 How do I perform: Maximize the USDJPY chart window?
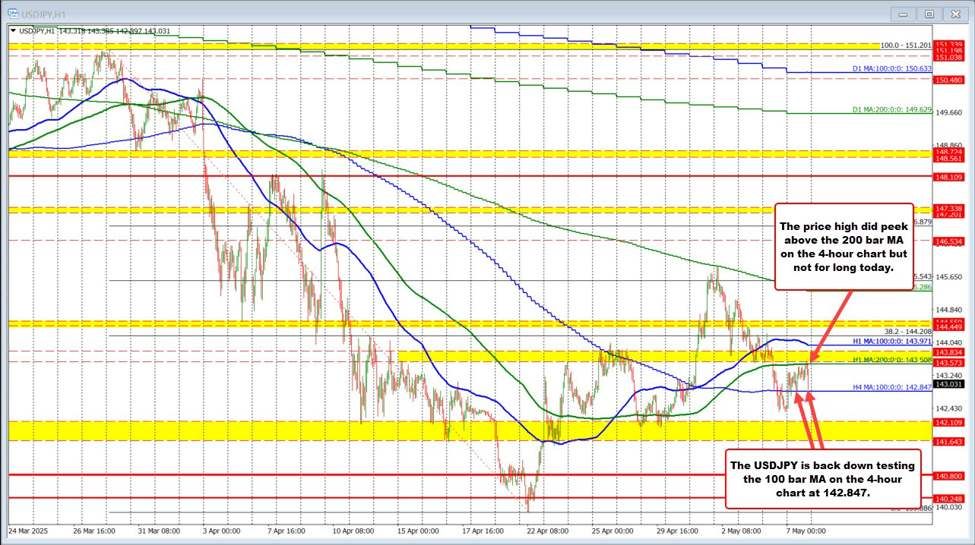tap(929, 14)
